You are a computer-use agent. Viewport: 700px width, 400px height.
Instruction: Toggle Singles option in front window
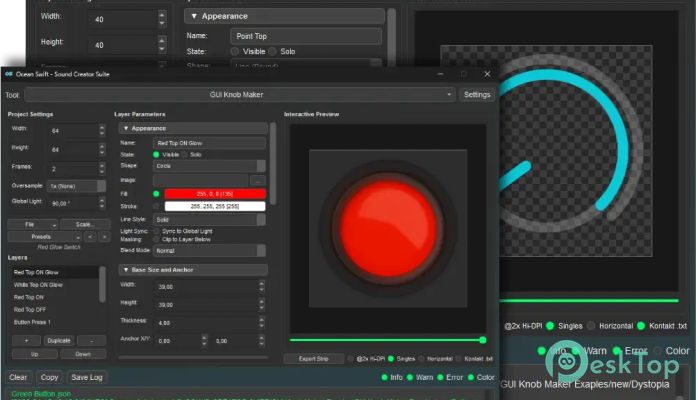(x=391, y=358)
